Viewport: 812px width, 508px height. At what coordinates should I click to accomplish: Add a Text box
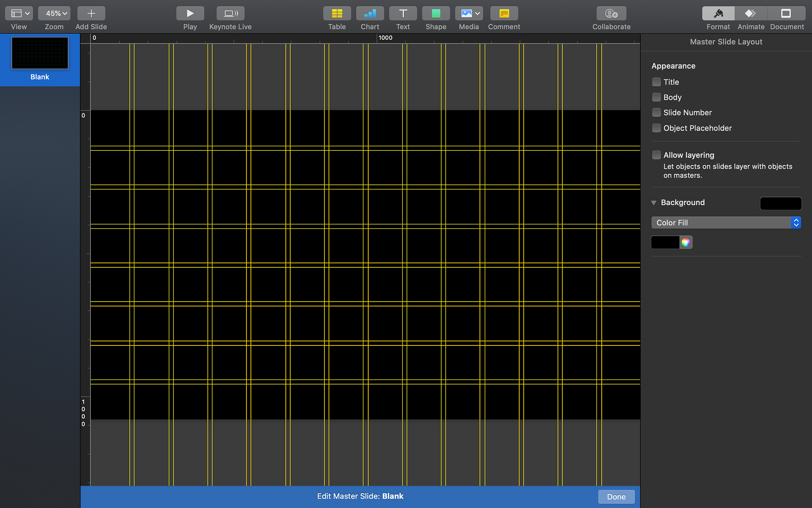tap(403, 13)
